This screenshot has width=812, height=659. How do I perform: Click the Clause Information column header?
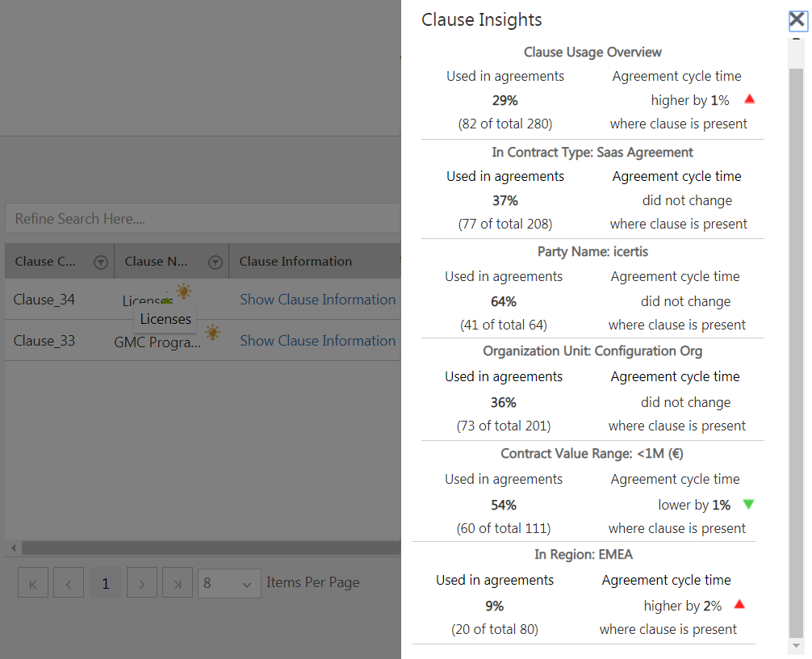(x=295, y=262)
